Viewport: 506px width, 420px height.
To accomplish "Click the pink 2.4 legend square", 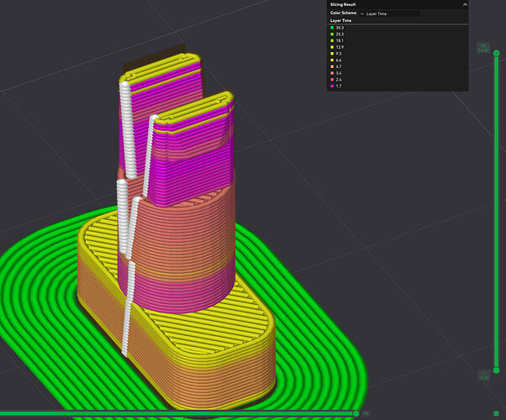I will point(332,79).
